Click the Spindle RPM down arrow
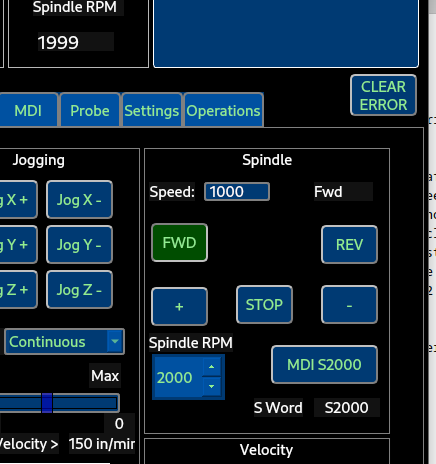Viewport: 436px width, 464px height. (x=211, y=387)
